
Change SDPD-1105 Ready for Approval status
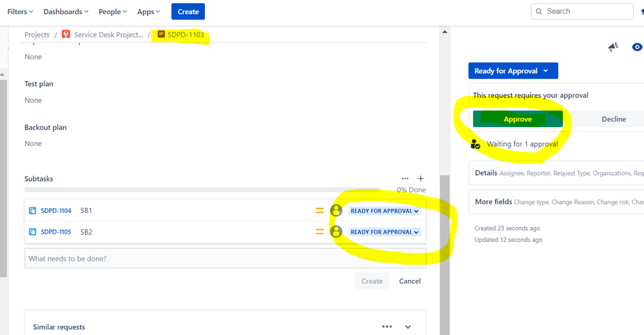pos(384,232)
